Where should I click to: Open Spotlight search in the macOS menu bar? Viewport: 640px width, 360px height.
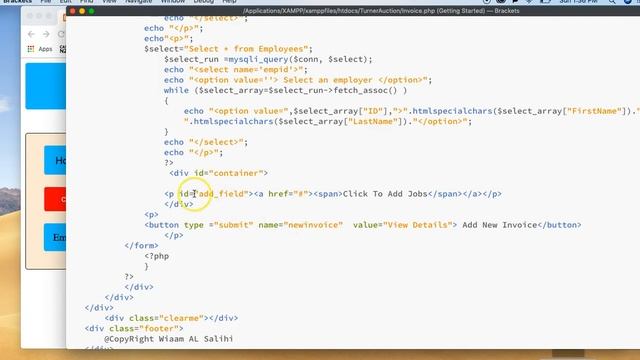pyautogui.click(x=612, y=2)
